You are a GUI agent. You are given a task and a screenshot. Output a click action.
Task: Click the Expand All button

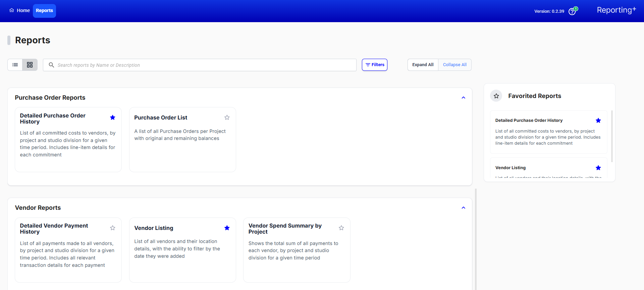tap(423, 65)
